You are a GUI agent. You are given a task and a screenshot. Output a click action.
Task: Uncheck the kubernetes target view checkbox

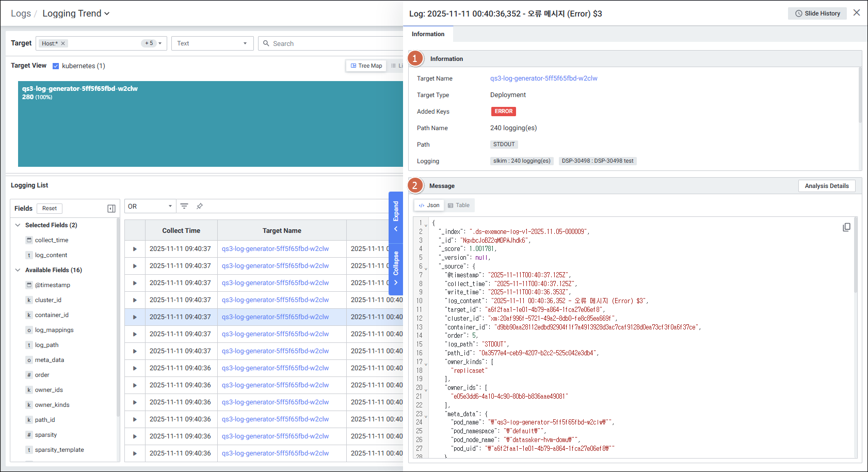point(56,66)
